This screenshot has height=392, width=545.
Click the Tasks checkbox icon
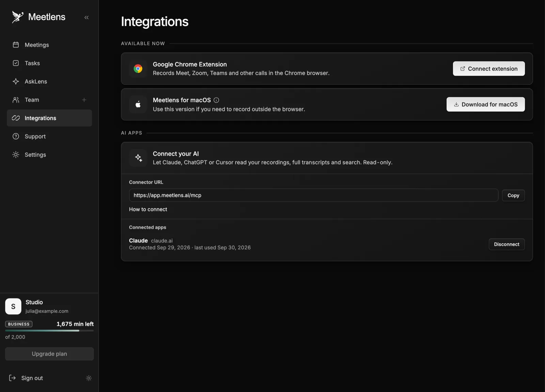(x=16, y=63)
